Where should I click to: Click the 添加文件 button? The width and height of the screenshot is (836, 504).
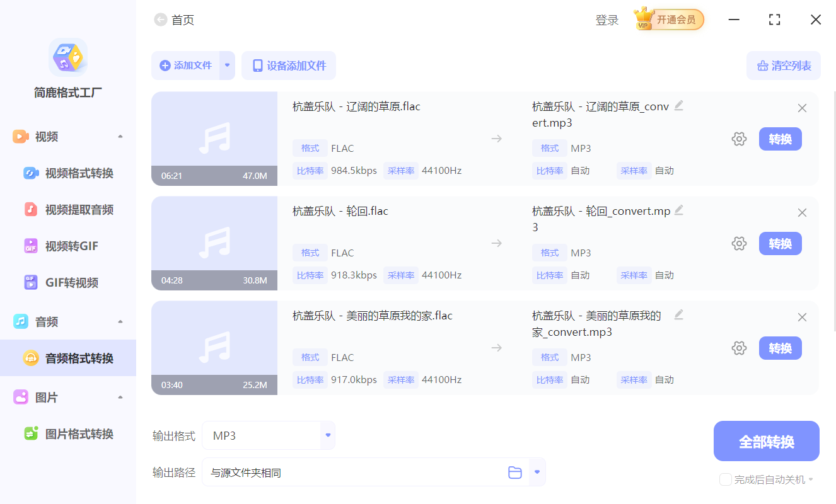pyautogui.click(x=185, y=66)
